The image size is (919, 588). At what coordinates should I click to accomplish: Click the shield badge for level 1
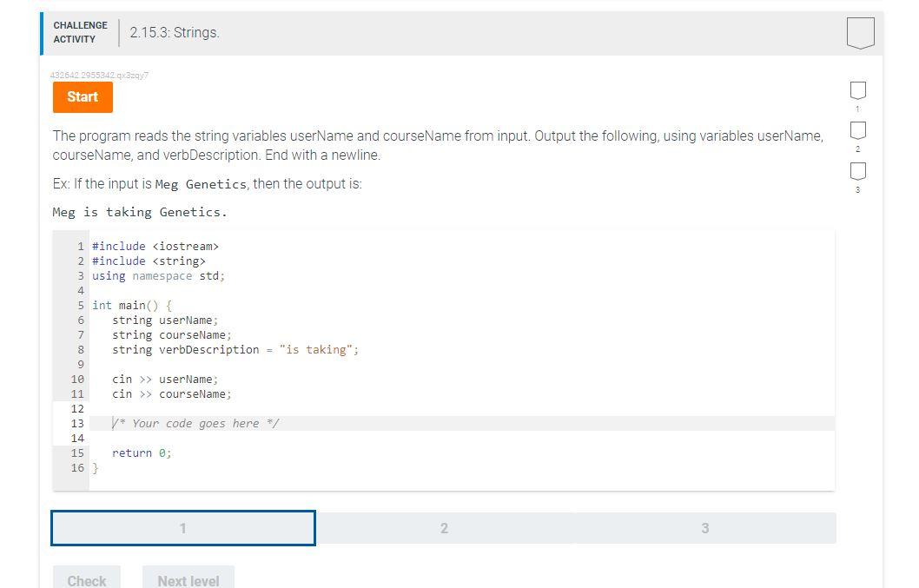click(857, 89)
